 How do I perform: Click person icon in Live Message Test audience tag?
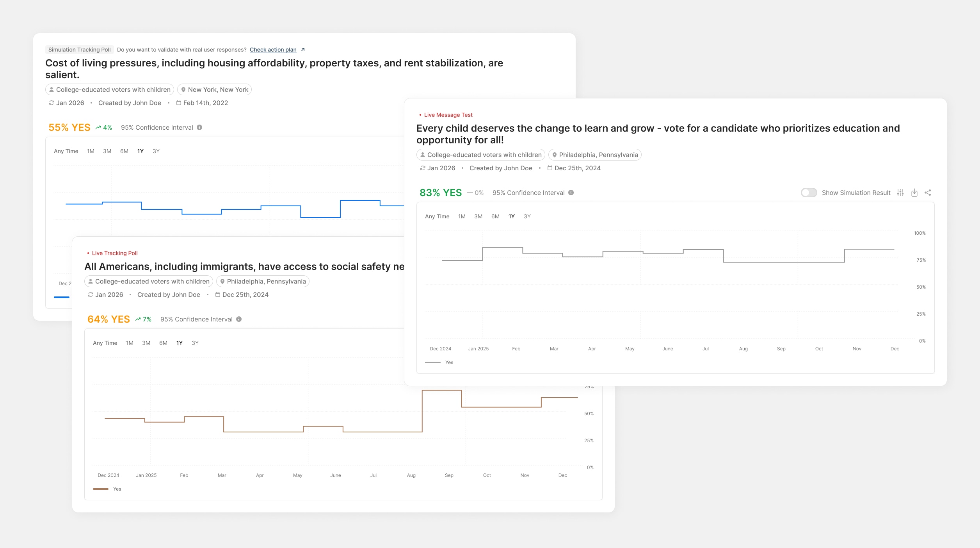tap(423, 155)
